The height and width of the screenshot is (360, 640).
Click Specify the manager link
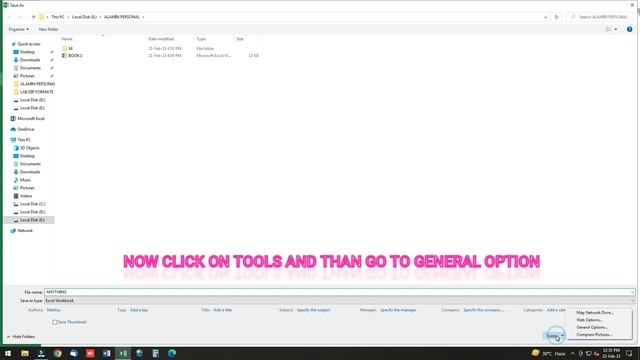pyautogui.click(x=398, y=310)
